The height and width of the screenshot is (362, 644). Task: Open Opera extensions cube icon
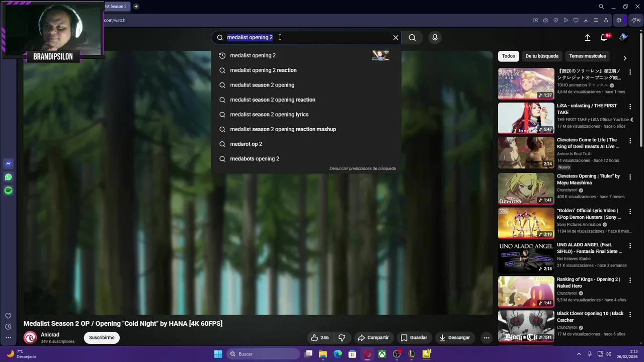point(619,20)
